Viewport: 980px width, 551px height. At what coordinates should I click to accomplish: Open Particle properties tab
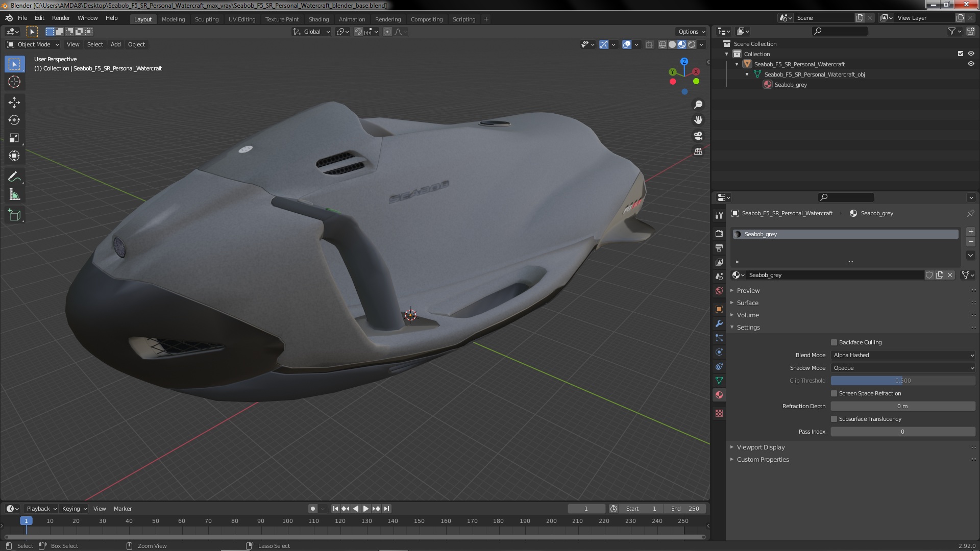pyautogui.click(x=719, y=338)
